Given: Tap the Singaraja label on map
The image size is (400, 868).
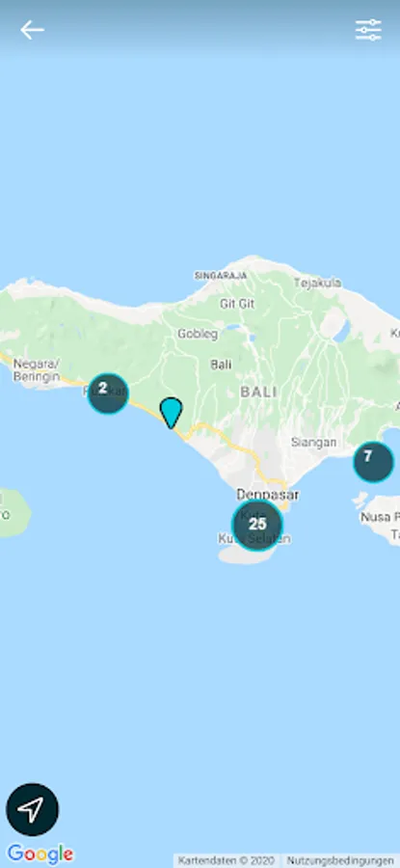Looking at the screenshot, I should tap(220, 275).
